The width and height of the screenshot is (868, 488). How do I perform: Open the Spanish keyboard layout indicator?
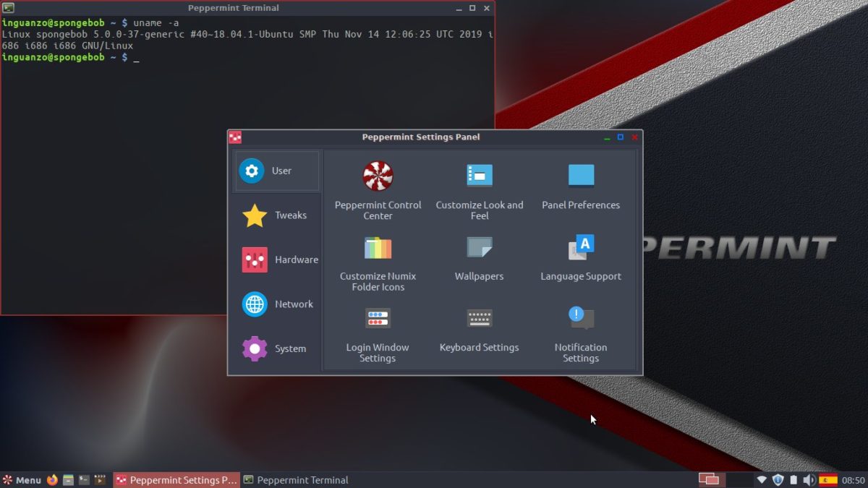coord(828,480)
